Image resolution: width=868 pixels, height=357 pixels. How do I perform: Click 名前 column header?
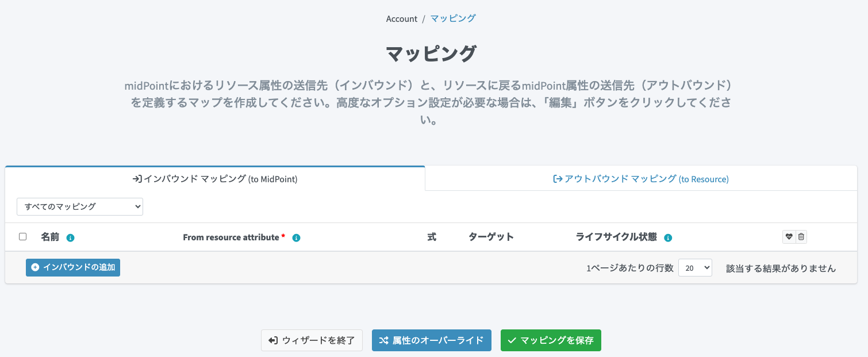(x=50, y=237)
